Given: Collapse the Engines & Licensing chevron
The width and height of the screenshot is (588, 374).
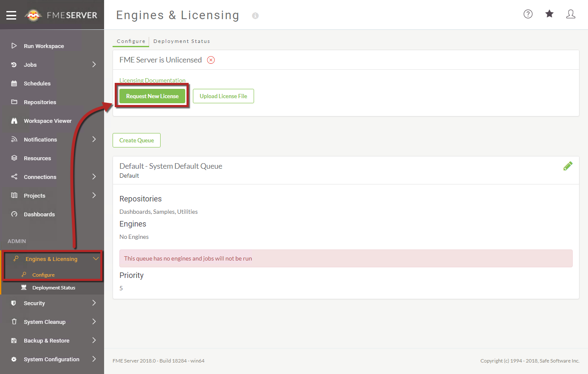Looking at the screenshot, I should tap(96, 258).
